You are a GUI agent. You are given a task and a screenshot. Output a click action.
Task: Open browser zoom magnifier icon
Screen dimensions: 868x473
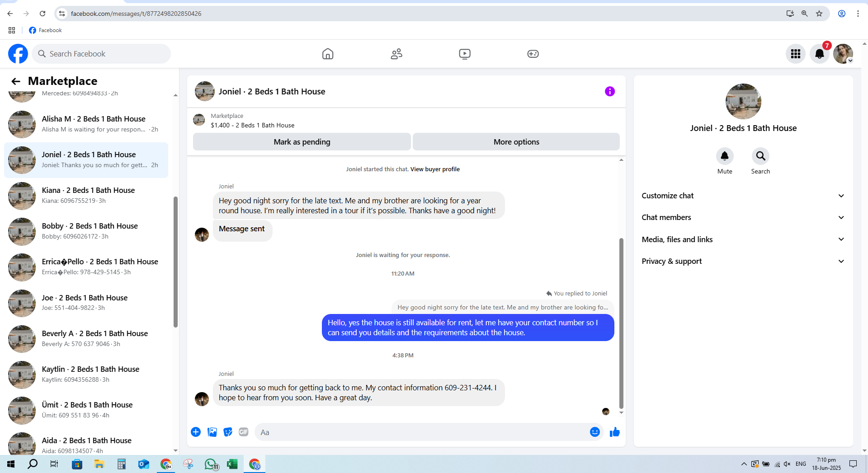click(x=805, y=14)
